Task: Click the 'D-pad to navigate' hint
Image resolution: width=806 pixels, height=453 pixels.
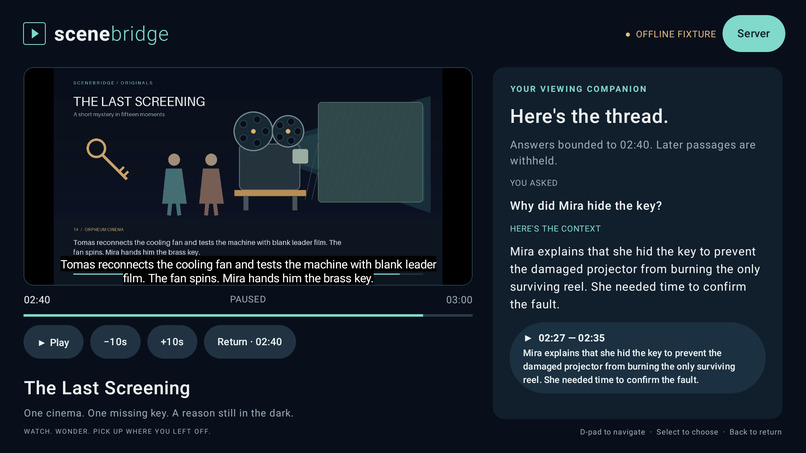Action: coord(612,432)
